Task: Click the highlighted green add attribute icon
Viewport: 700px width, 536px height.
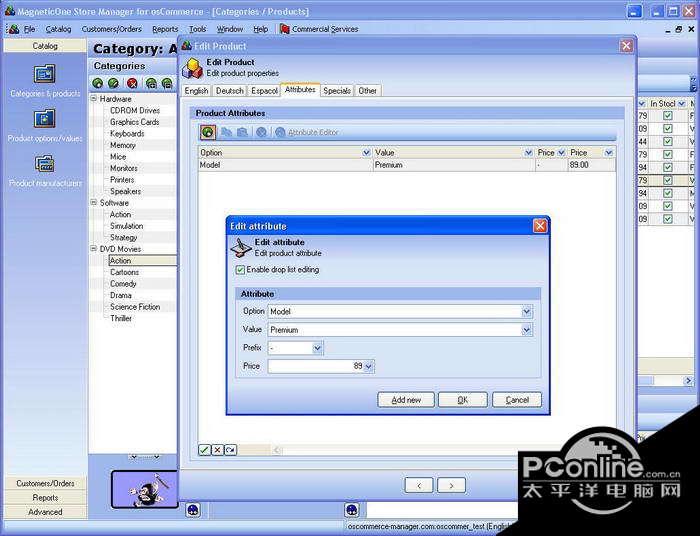Action: 208,132
